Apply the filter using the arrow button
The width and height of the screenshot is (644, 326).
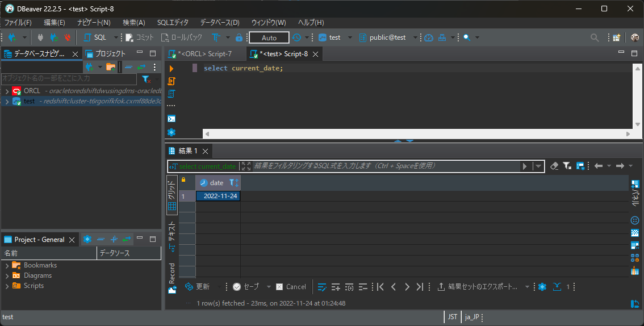[525, 166]
